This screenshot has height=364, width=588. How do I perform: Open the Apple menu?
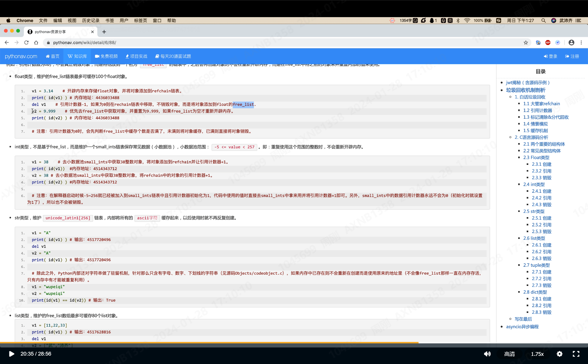pos(8,20)
